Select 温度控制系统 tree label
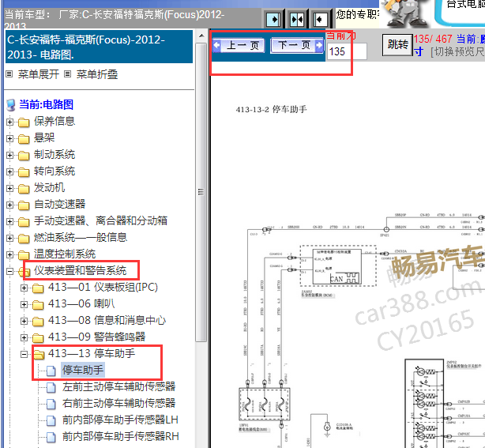 pos(65,254)
